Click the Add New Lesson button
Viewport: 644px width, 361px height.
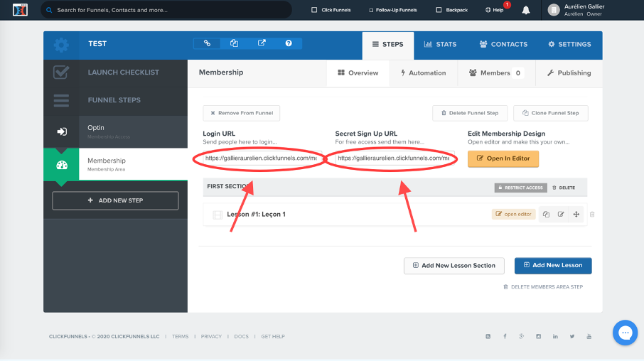click(553, 265)
